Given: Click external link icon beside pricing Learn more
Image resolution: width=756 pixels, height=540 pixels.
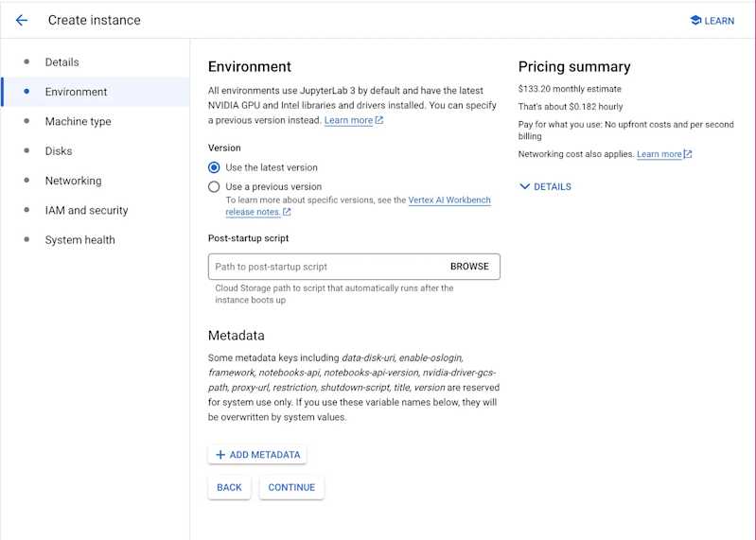Looking at the screenshot, I should [688, 154].
